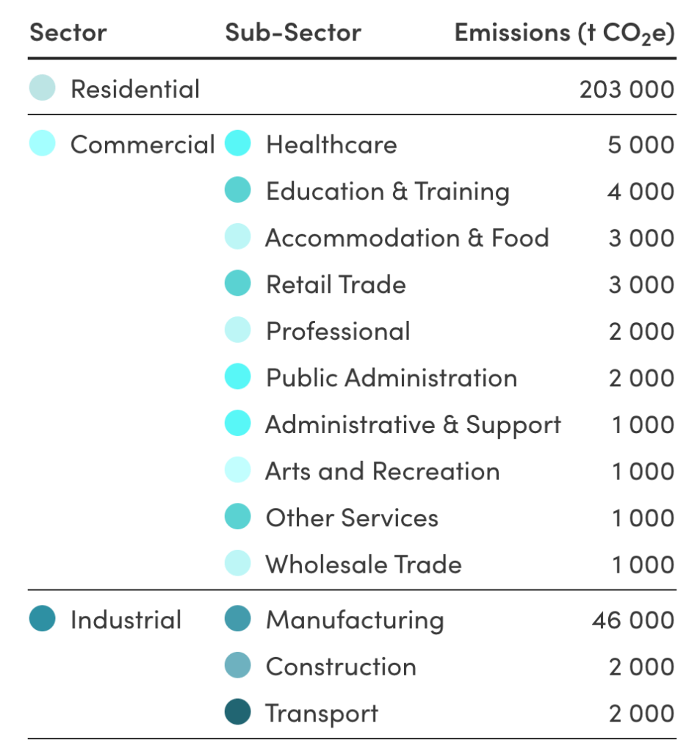700x751 pixels.
Task: Click the Manufacturing emissions value 46 000
Action: click(632, 620)
